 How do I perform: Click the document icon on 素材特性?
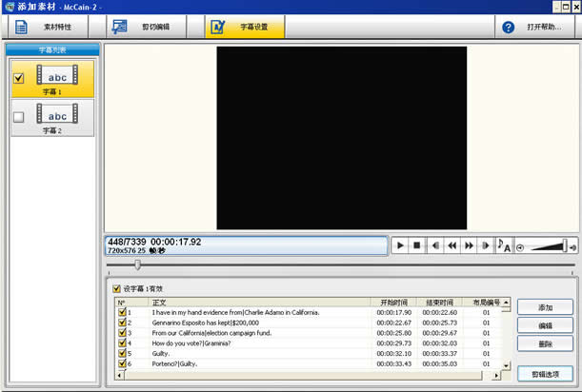coord(21,27)
